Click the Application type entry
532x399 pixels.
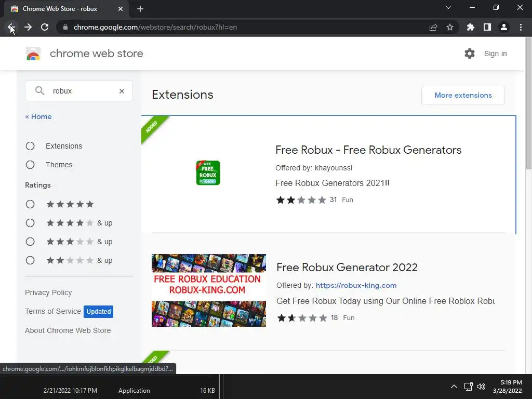coord(134,391)
